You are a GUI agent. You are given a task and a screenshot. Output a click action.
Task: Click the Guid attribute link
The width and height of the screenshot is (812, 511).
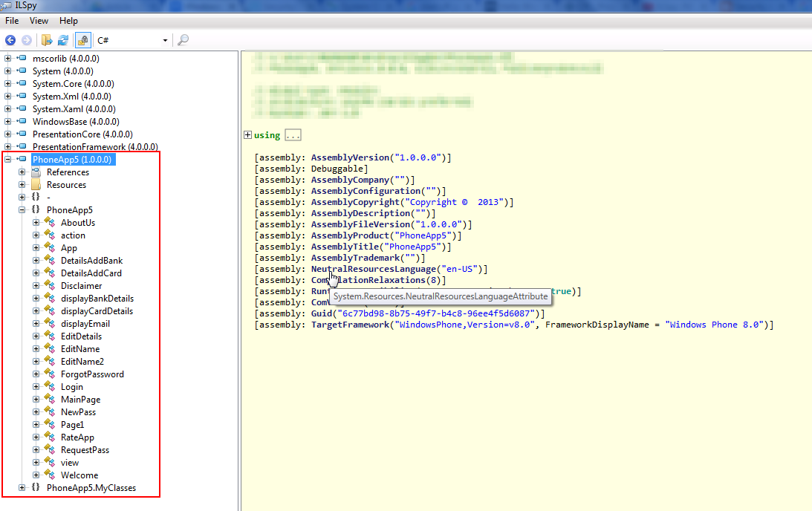(322, 313)
